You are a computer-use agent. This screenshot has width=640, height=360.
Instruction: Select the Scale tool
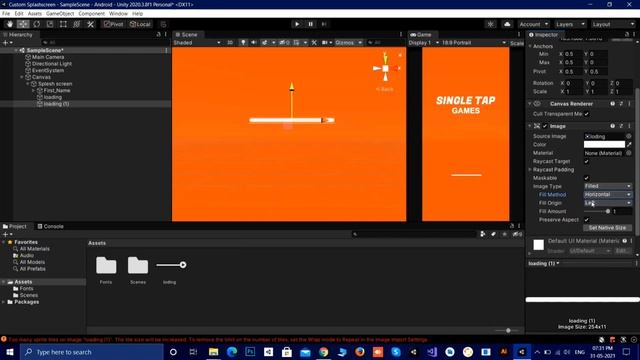pos(50,24)
